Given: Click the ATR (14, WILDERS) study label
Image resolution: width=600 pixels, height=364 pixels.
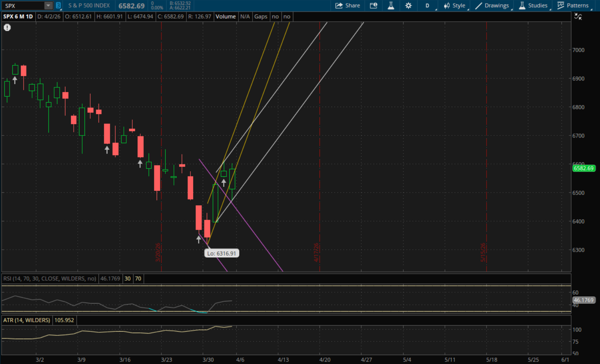Looking at the screenshot, I should (27, 320).
